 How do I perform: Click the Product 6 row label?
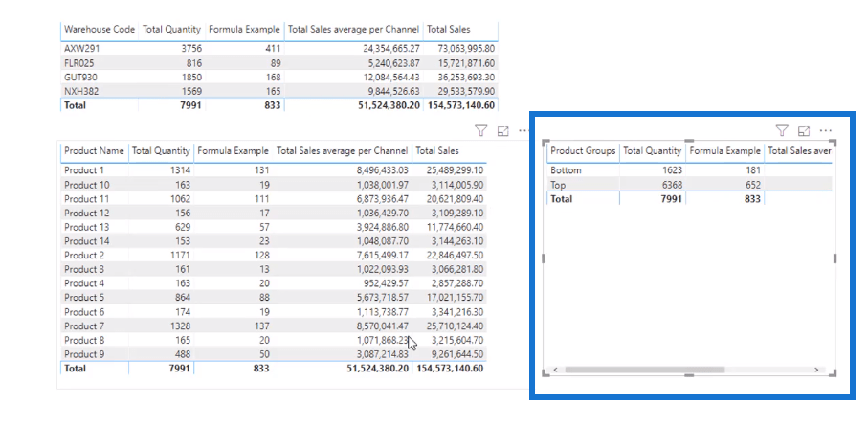84,312
